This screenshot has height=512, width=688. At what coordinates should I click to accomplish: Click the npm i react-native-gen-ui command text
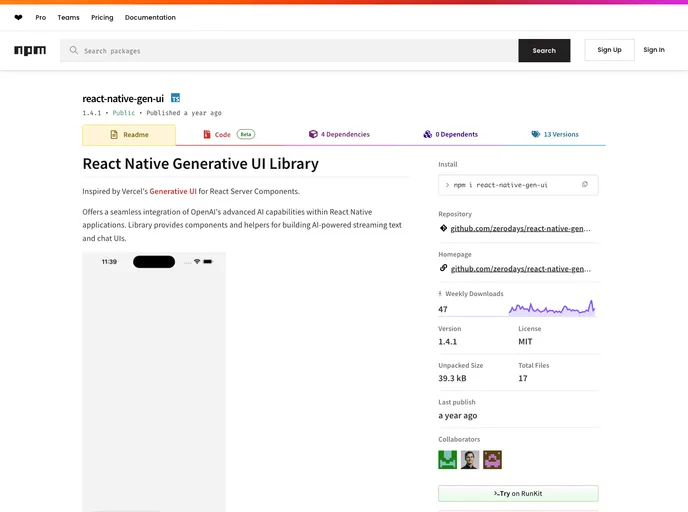pyautogui.click(x=501, y=185)
